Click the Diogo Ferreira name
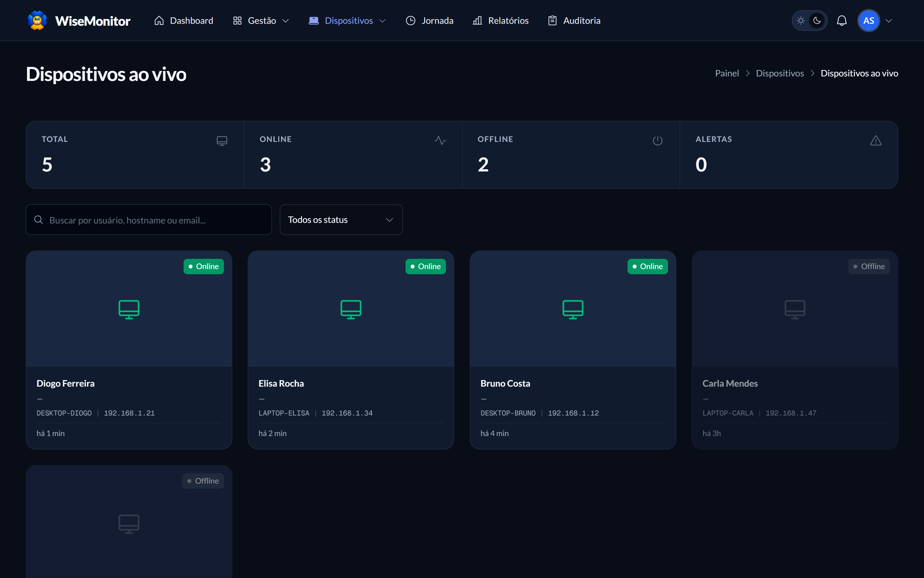This screenshot has width=924, height=578. (65, 383)
